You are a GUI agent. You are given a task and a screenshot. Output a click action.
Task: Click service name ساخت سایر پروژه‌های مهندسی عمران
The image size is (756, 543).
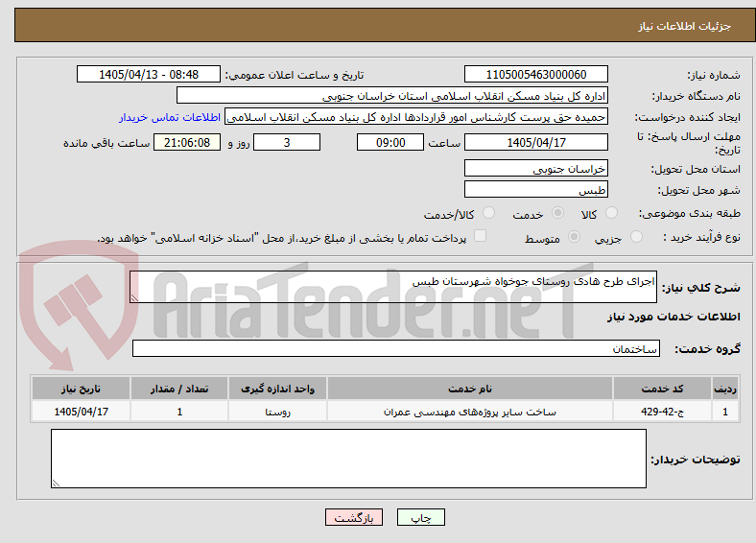[469, 412]
